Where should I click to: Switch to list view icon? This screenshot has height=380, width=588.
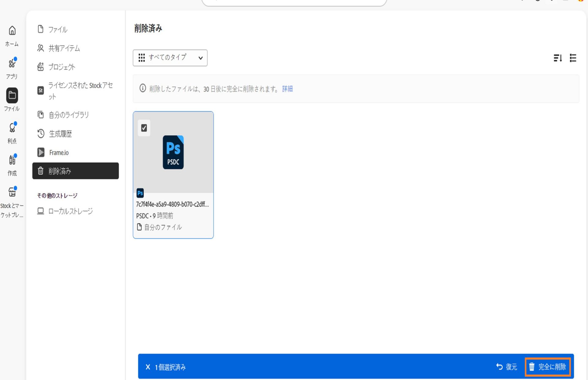(x=573, y=58)
